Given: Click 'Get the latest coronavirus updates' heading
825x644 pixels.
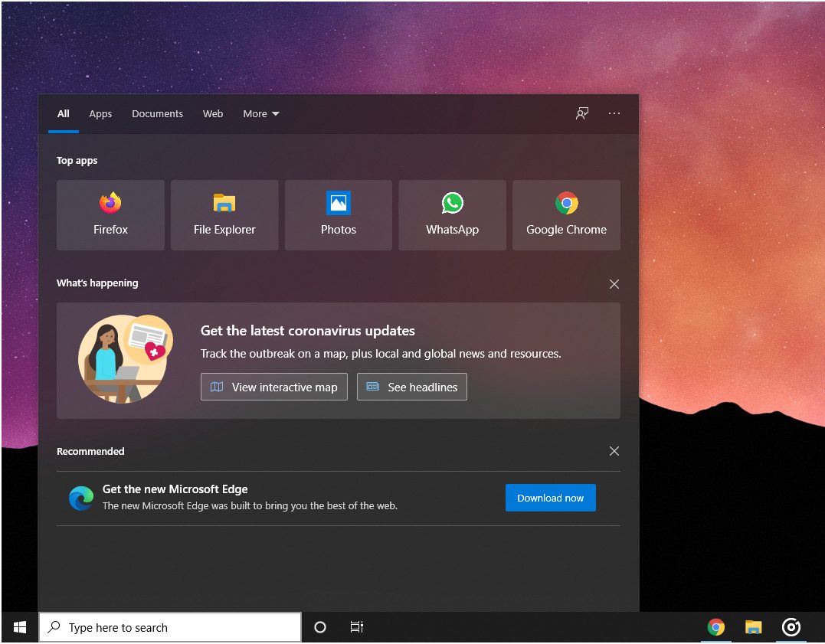Looking at the screenshot, I should (308, 330).
